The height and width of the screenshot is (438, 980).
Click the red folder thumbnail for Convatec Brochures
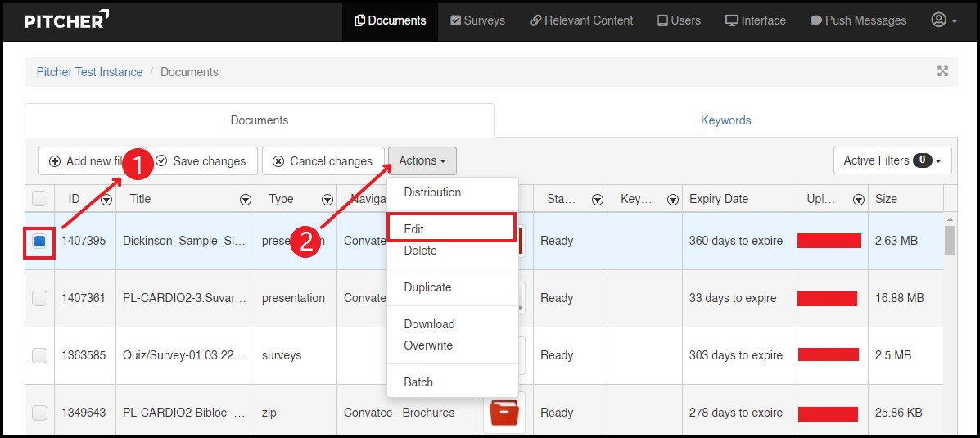click(x=504, y=413)
